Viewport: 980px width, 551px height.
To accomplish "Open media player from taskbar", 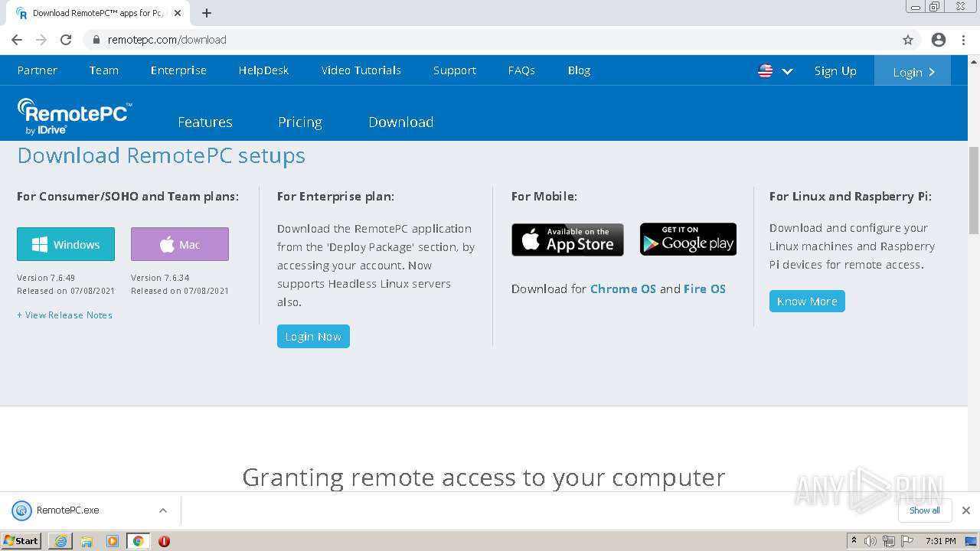I will [113, 541].
